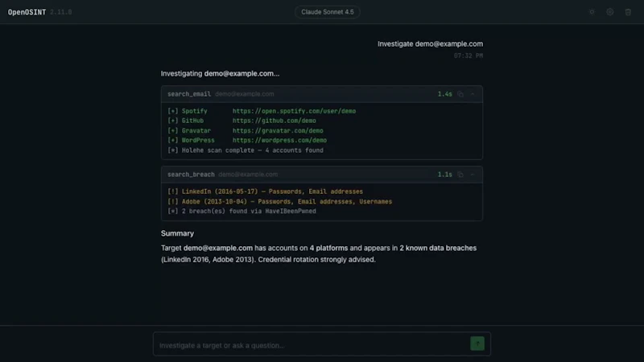Open the WordPress profile URL

point(279,140)
